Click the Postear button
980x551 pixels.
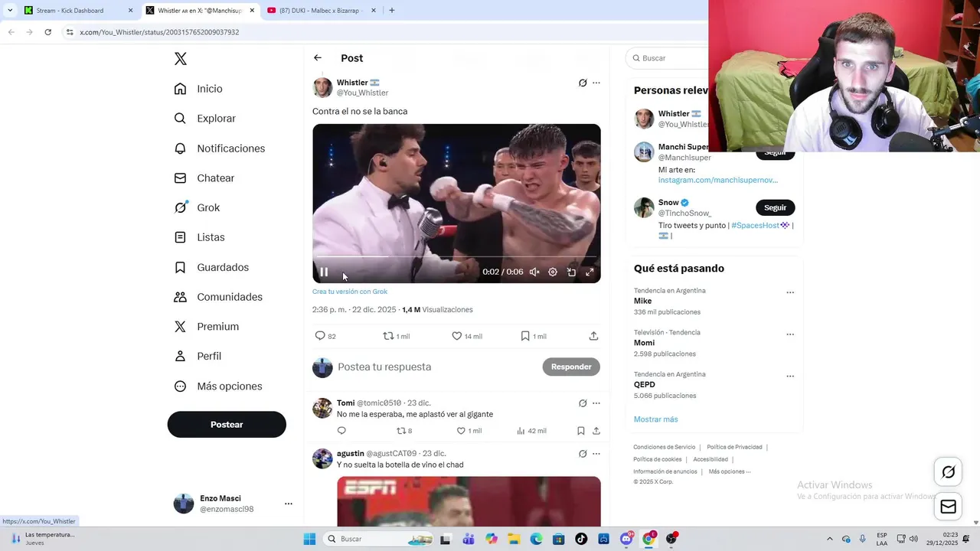click(x=227, y=425)
